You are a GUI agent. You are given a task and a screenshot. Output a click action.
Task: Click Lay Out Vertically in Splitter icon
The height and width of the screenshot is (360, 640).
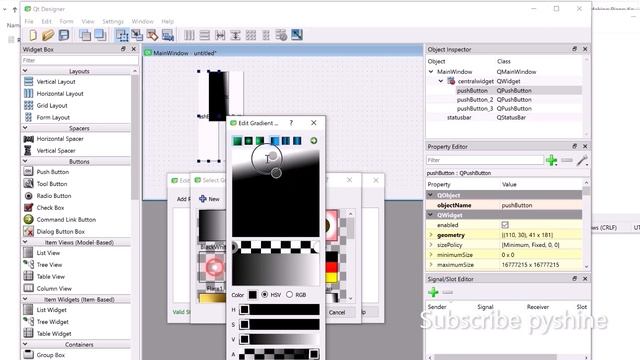[x=235, y=36]
